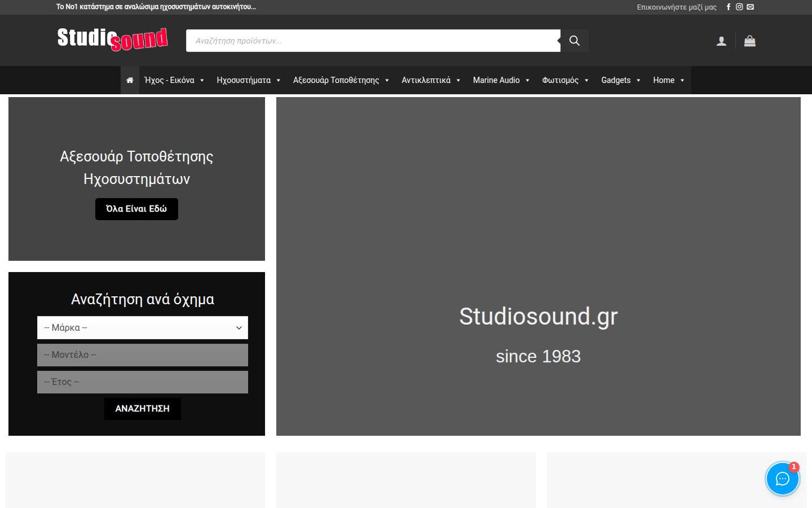This screenshot has width=812, height=508.
Task: Click the Όλα Είναι Εδώ button
Action: coord(136,209)
